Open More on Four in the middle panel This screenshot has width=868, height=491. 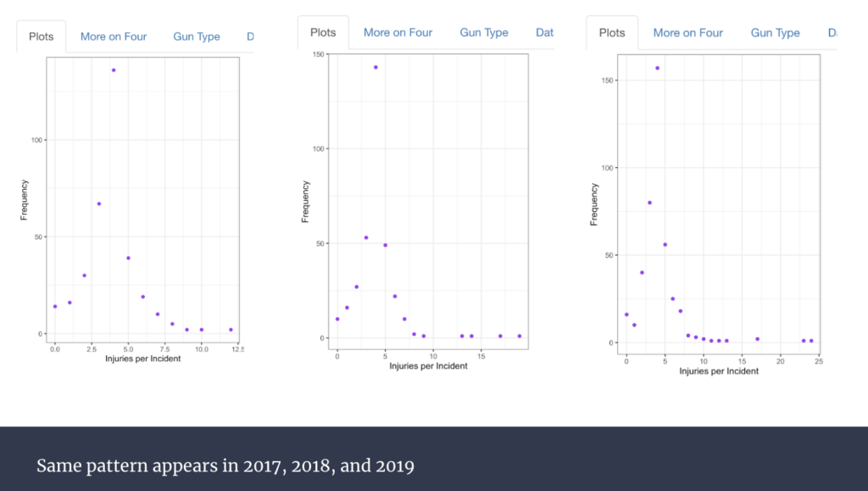click(x=398, y=33)
